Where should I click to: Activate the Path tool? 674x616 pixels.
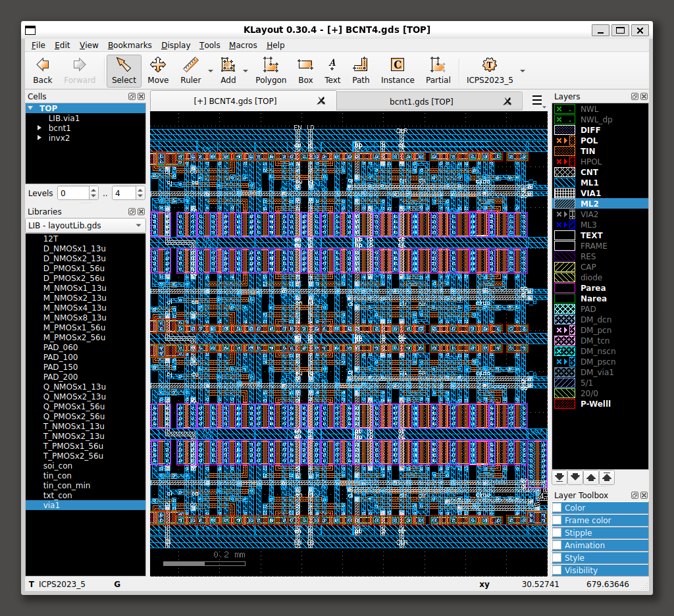361,71
